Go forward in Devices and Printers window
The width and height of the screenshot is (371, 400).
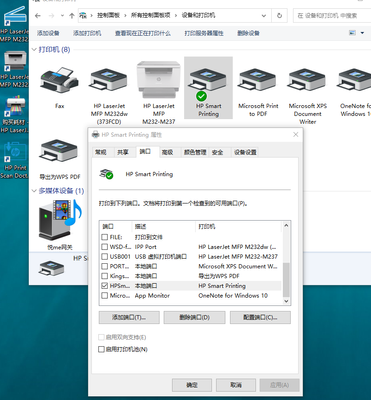coord(51,16)
